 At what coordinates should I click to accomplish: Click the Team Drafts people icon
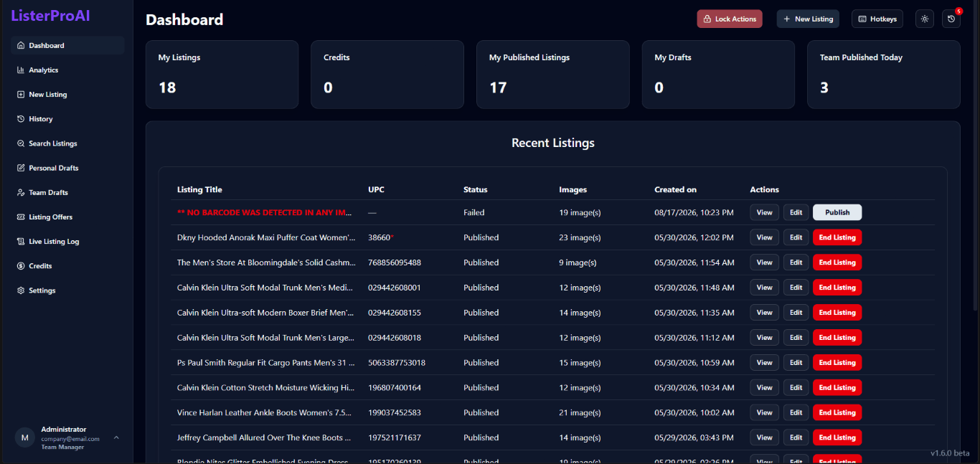pos(21,192)
